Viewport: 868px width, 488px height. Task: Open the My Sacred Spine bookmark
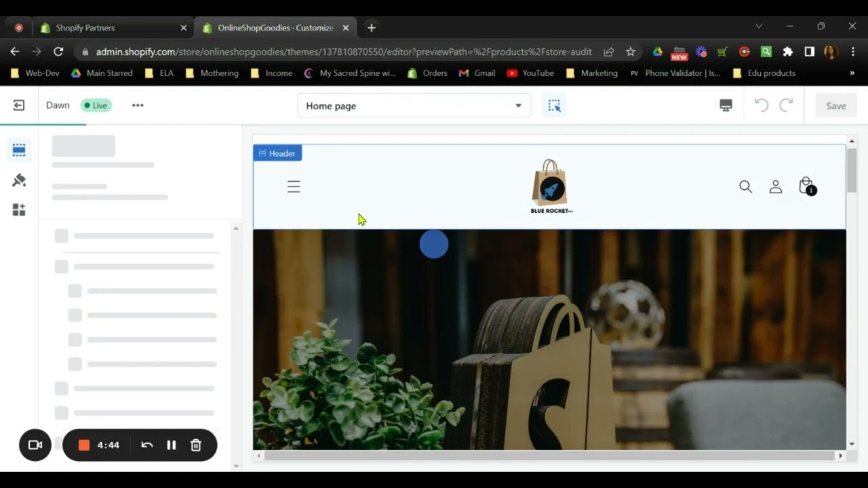point(350,73)
